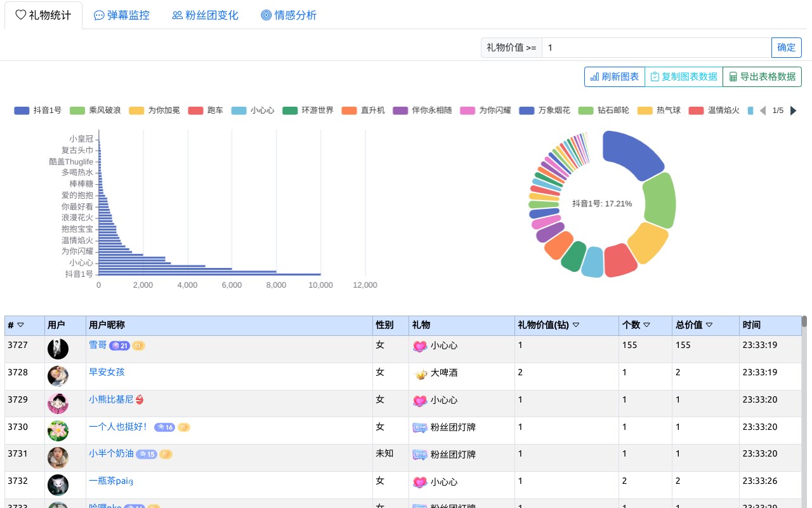This screenshot has width=812, height=508.
Task: Toggle the 万象烟花 legend entry
Action: pos(545,110)
